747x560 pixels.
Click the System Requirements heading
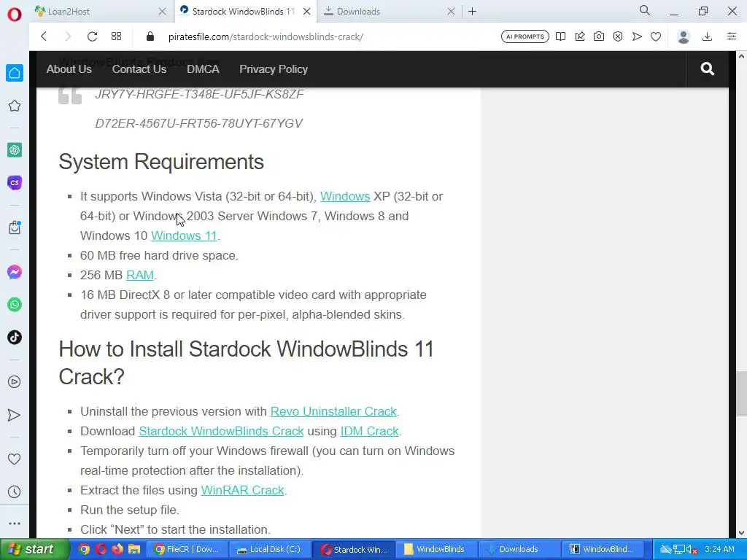[x=161, y=162]
